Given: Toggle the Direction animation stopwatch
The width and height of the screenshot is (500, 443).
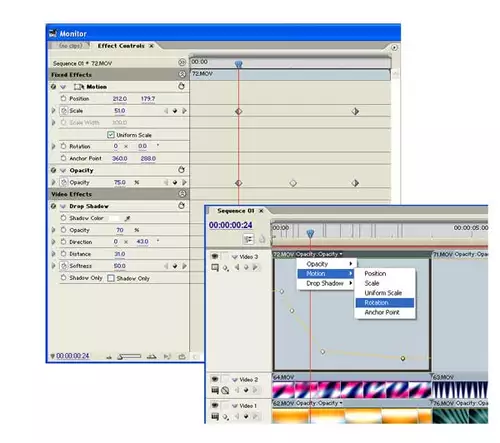Looking at the screenshot, I should pos(63,242).
